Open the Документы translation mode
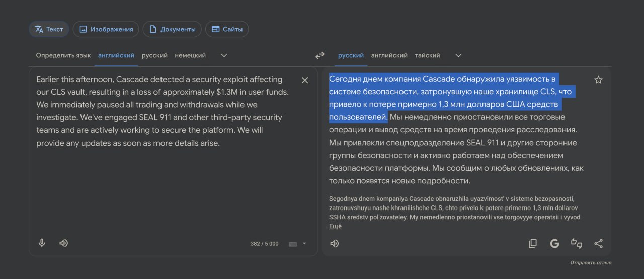 coord(172,29)
